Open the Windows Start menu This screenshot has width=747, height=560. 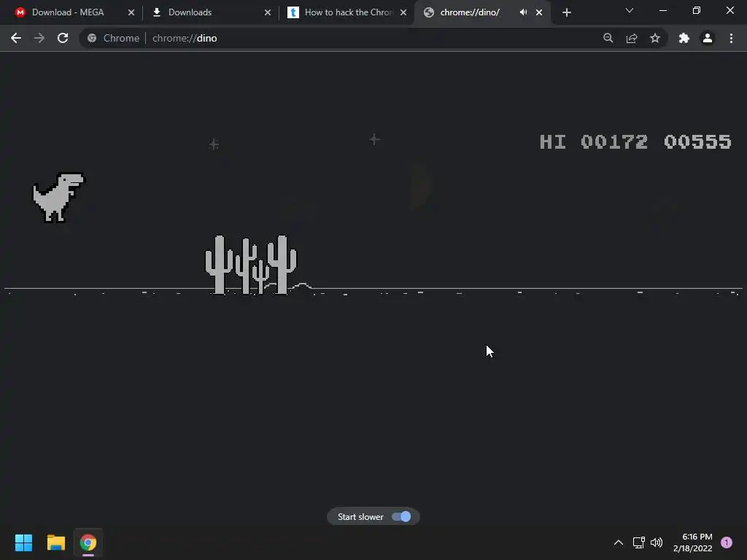23,542
